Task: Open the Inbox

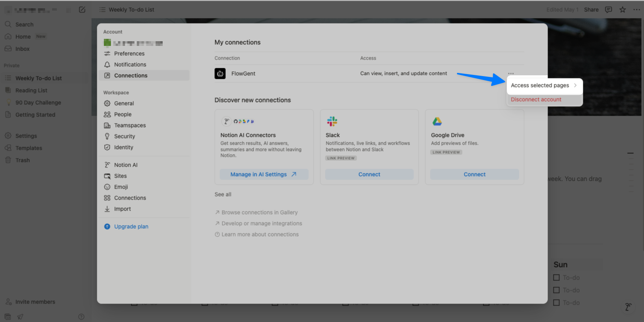Action: pyautogui.click(x=22, y=49)
